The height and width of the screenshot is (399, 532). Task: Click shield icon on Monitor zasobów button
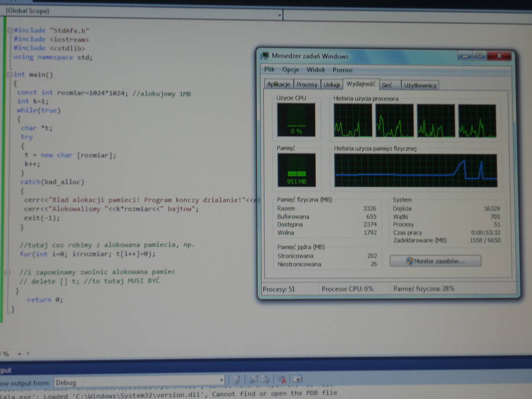tap(409, 261)
